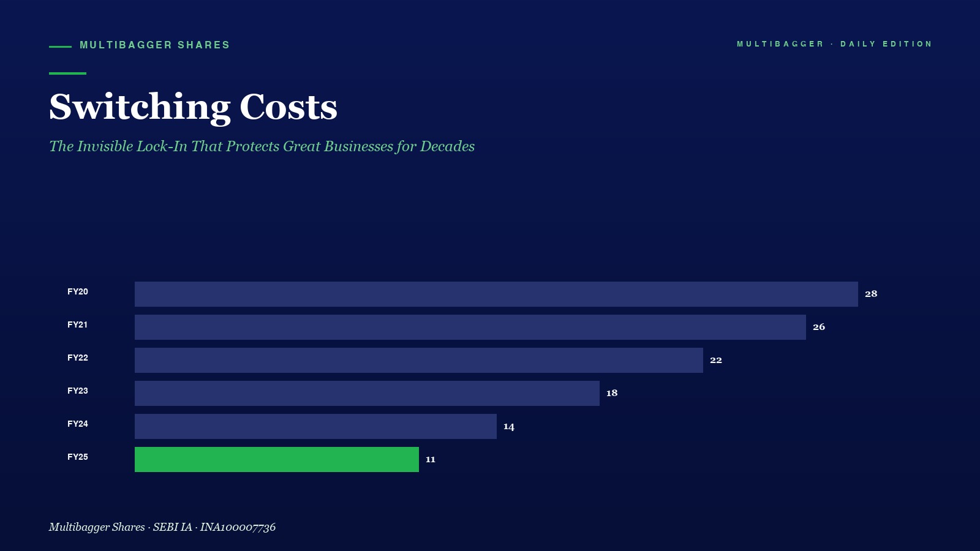Click the value 11 beside the FY25 bar

point(431,459)
